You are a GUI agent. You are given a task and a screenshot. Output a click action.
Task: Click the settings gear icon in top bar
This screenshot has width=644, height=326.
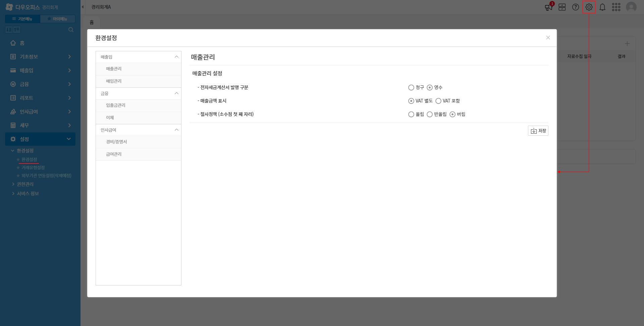589,7
